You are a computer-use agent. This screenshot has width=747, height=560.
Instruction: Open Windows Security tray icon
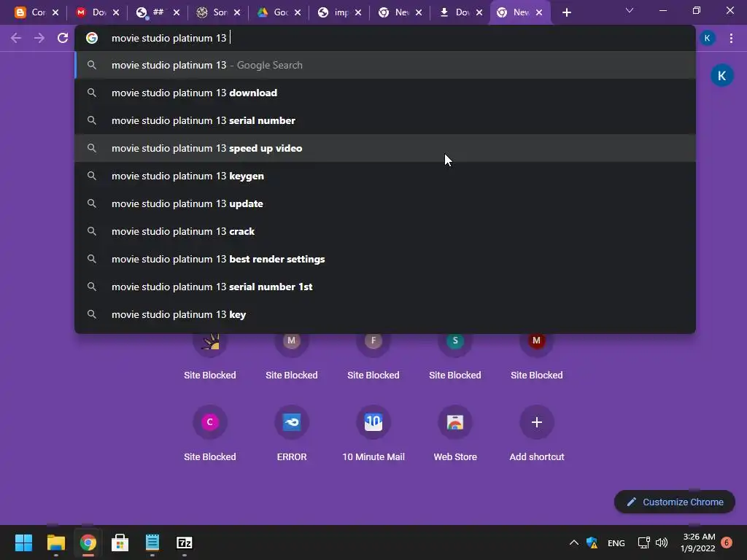(x=592, y=542)
